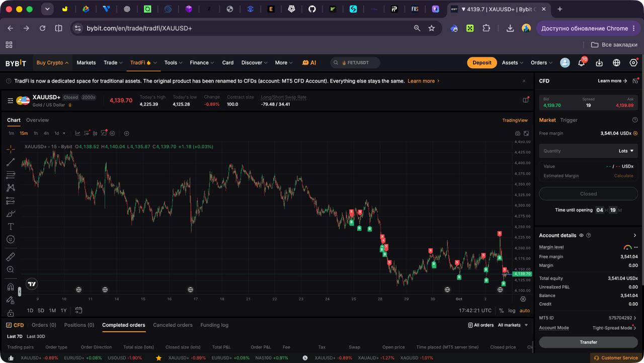Expand the Orders header menu
Screen dimensions: 644x363
(x=541, y=63)
